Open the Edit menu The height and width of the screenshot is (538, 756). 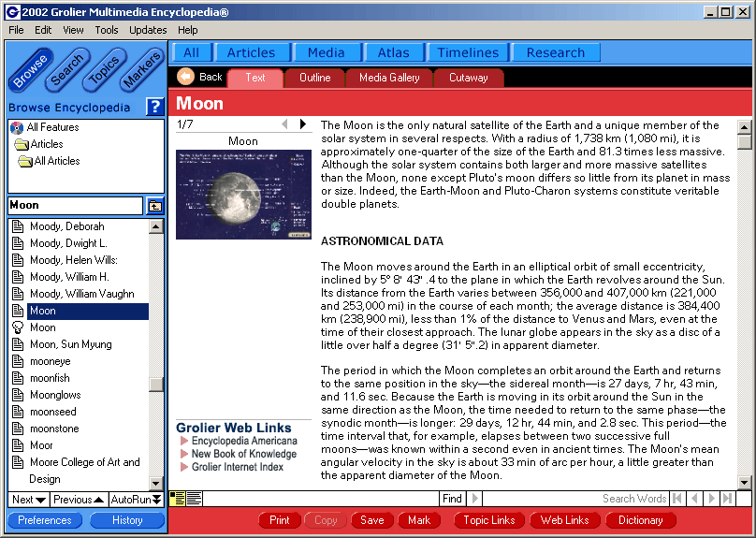(43, 30)
